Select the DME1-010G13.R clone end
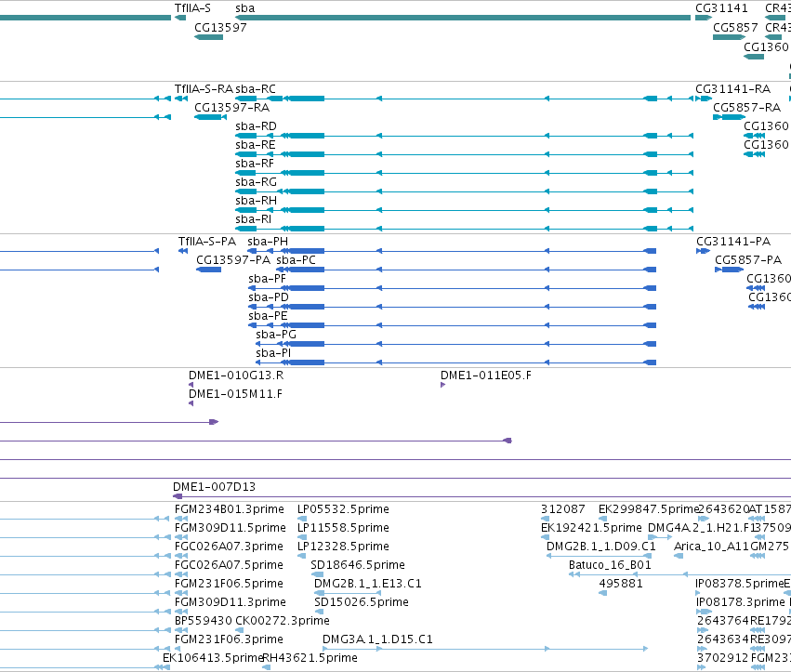The width and height of the screenshot is (791, 672). (x=191, y=385)
